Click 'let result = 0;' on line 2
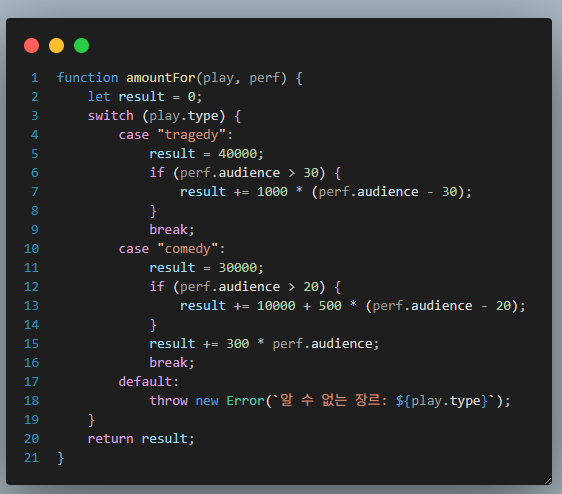This screenshot has height=494, width=562. [145, 97]
